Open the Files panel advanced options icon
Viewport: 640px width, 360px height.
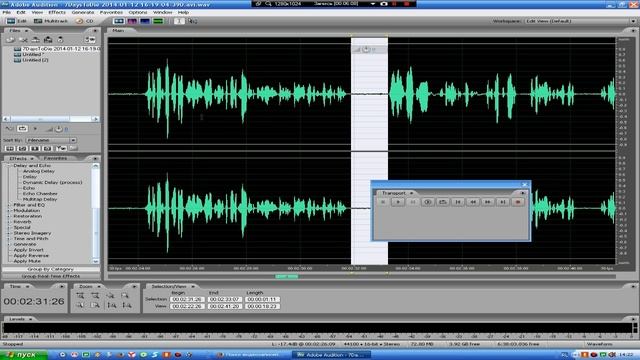coord(90,40)
